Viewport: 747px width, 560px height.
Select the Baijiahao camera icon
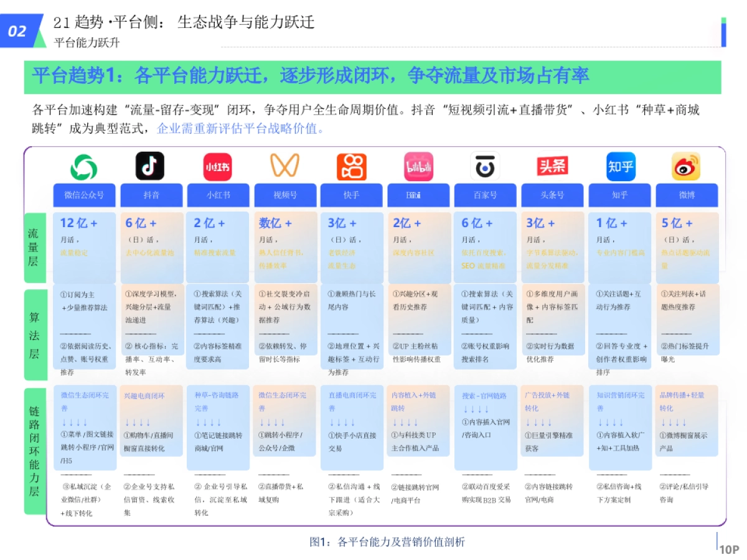[485, 166]
